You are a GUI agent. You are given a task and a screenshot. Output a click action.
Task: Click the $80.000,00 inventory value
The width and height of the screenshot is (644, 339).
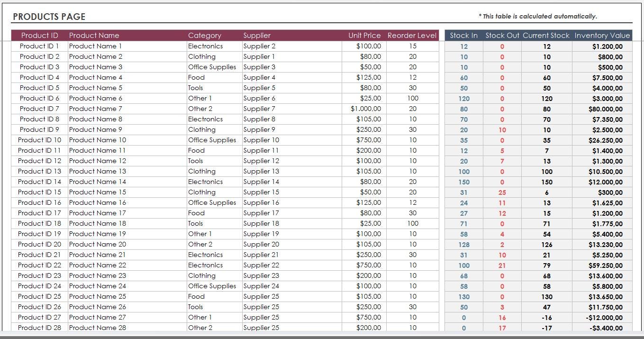pyautogui.click(x=602, y=109)
